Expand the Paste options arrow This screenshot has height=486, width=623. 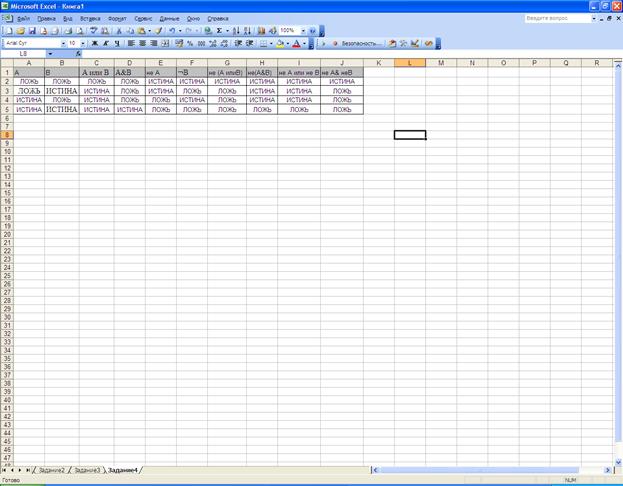click(149, 31)
